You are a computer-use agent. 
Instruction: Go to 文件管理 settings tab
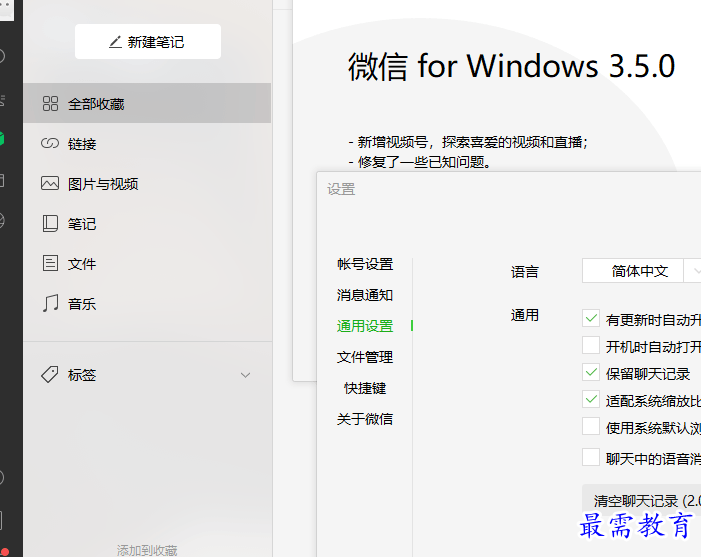click(365, 357)
